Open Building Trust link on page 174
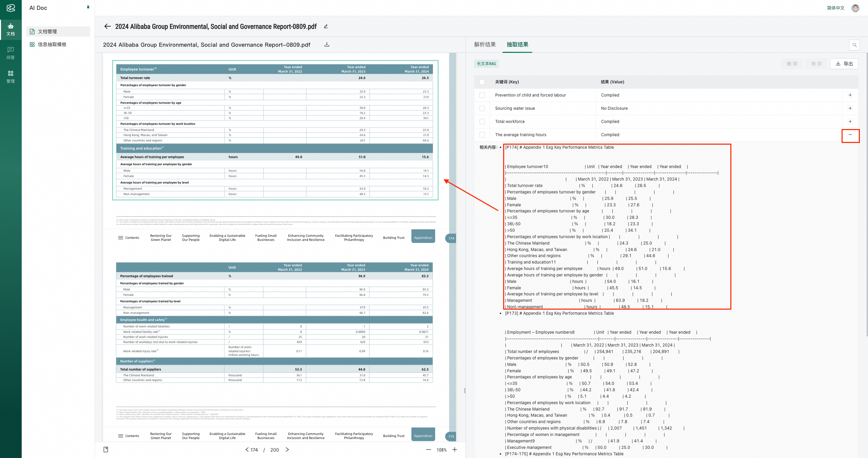Viewport: 868px width, 458px height. 394,237
